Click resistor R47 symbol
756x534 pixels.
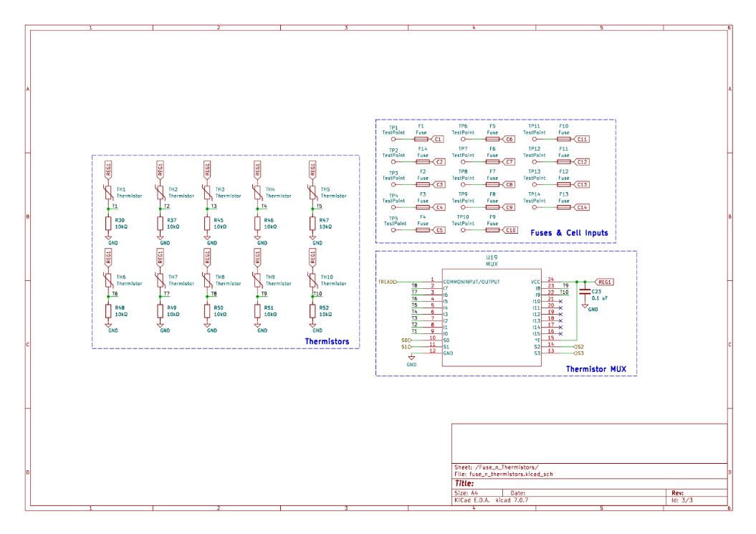click(312, 224)
